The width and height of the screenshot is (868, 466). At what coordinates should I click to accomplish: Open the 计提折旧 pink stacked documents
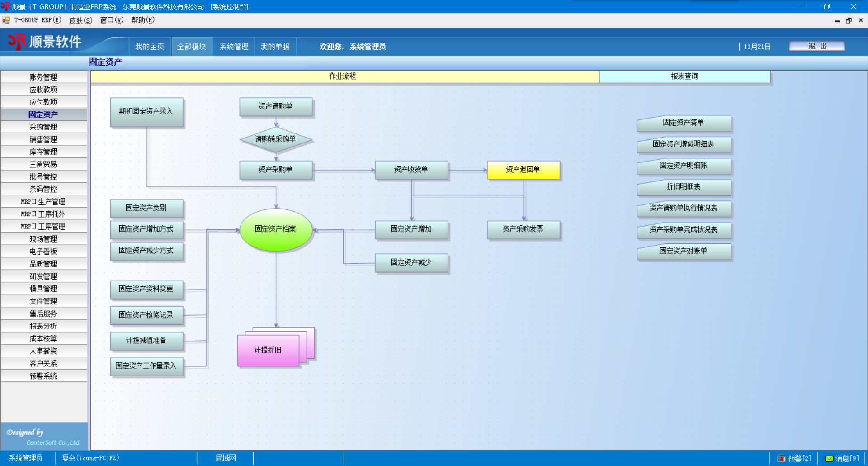point(269,350)
